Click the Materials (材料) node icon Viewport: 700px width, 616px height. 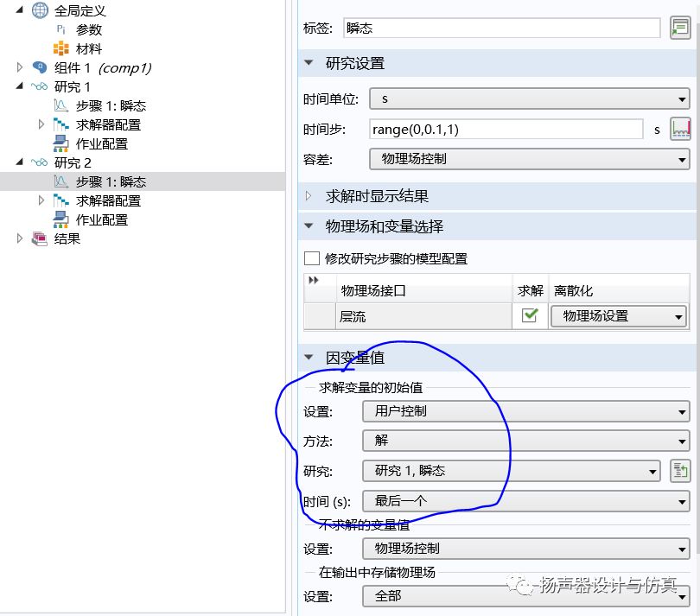[60, 48]
